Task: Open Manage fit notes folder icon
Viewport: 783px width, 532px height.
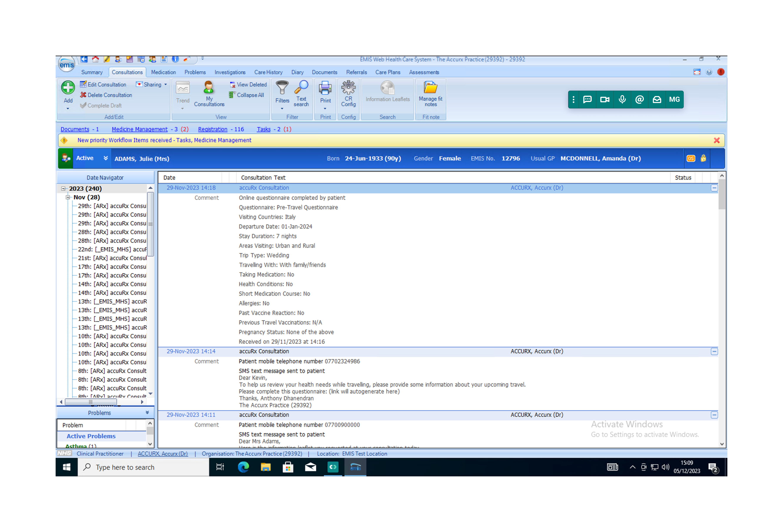Action: (x=430, y=88)
